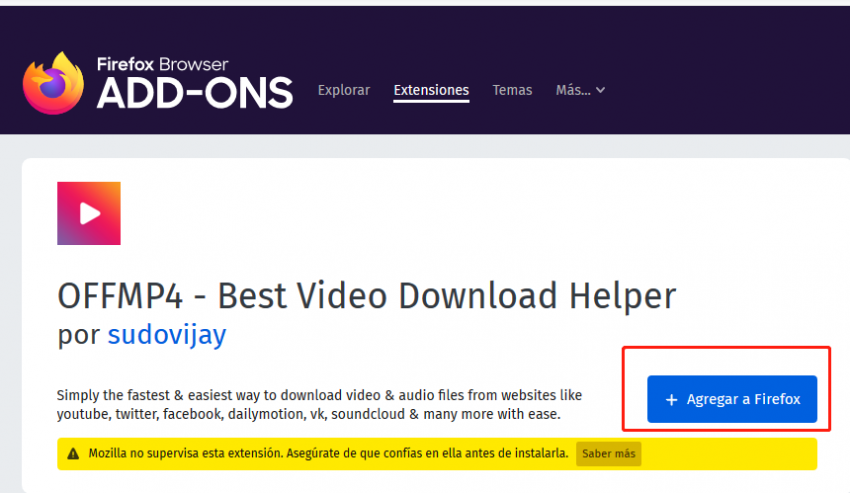This screenshot has width=850, height=493.
Task: Click the Saber más button
Action: point(608,453)
